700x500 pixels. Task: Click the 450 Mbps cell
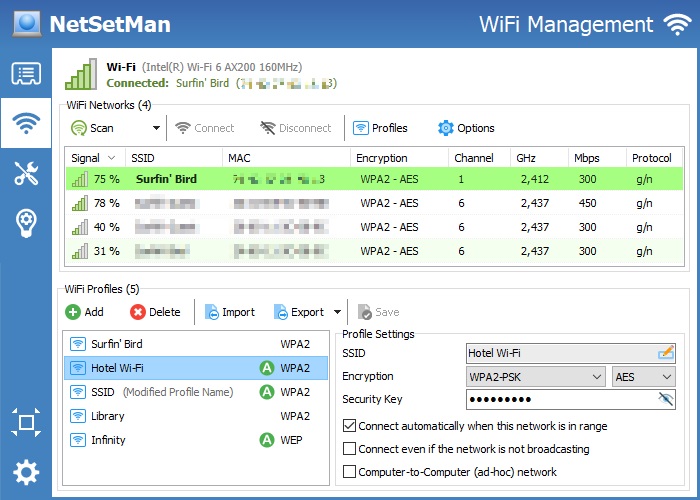pyautogui.click(x=588, y=203)
